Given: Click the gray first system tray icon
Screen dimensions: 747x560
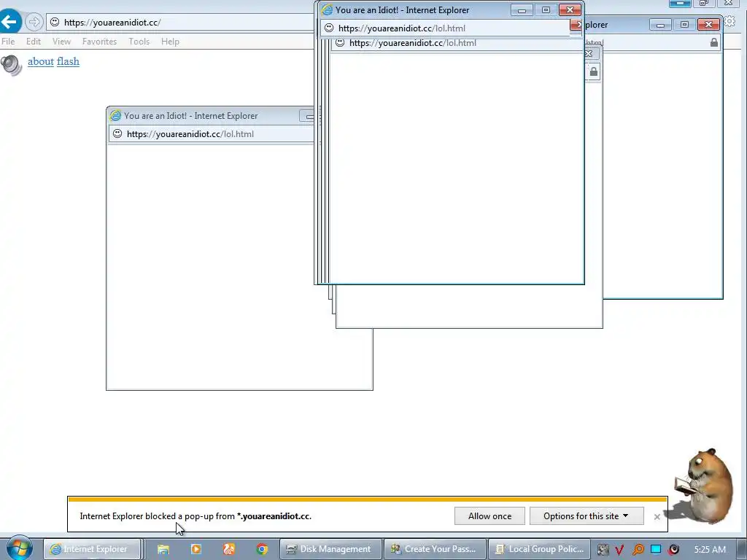Looking at the screenshot, I should (x=603, y=550).
